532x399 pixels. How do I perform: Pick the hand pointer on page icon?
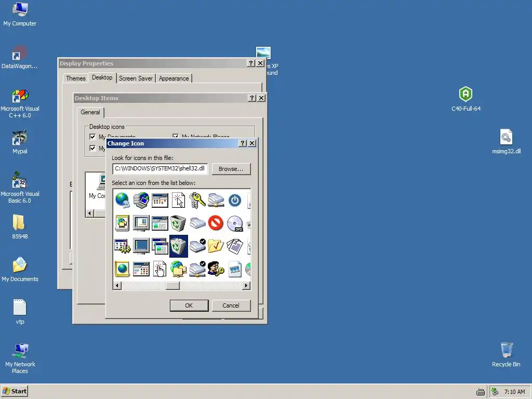(x=160, y=270)
